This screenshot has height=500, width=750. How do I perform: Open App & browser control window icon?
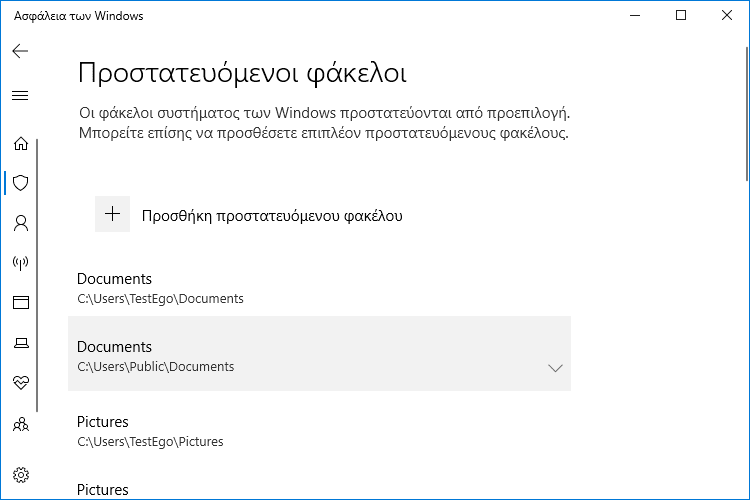(21, 302)
